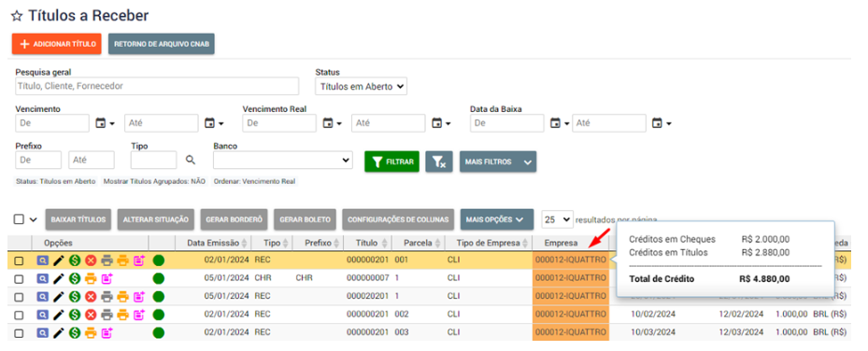Red cancel X icon on parcela 001 row
Screen dimensions: 868x351
click(91, 260)
